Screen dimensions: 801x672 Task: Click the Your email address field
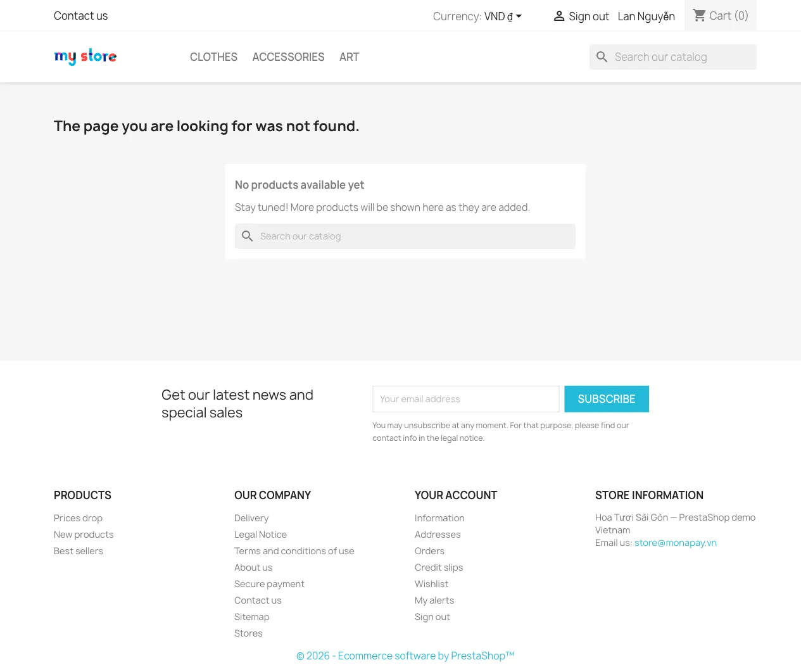(x=466, y=399)
